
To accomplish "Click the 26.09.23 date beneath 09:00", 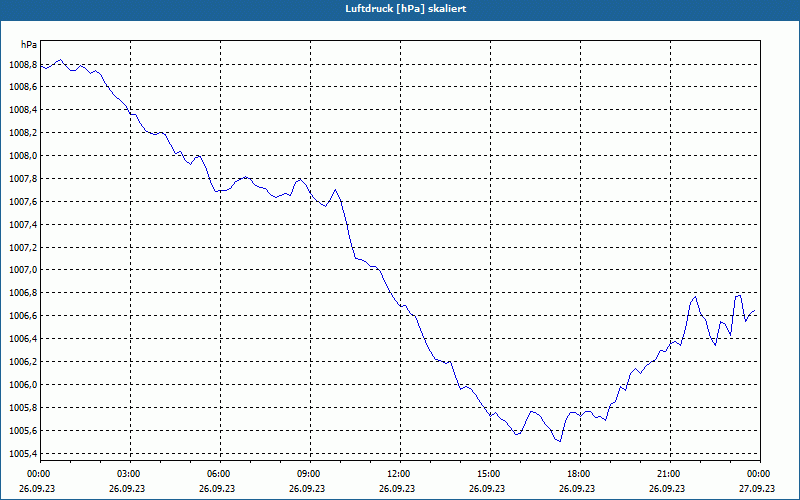I will click(308, 488).
